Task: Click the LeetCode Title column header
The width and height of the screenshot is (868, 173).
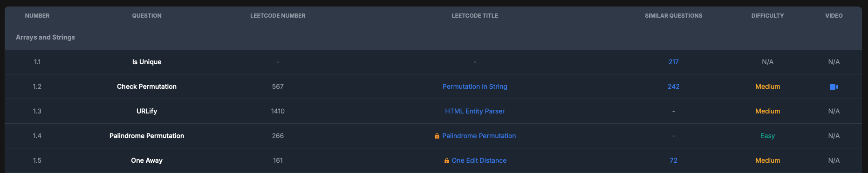Action: point(475,16)
